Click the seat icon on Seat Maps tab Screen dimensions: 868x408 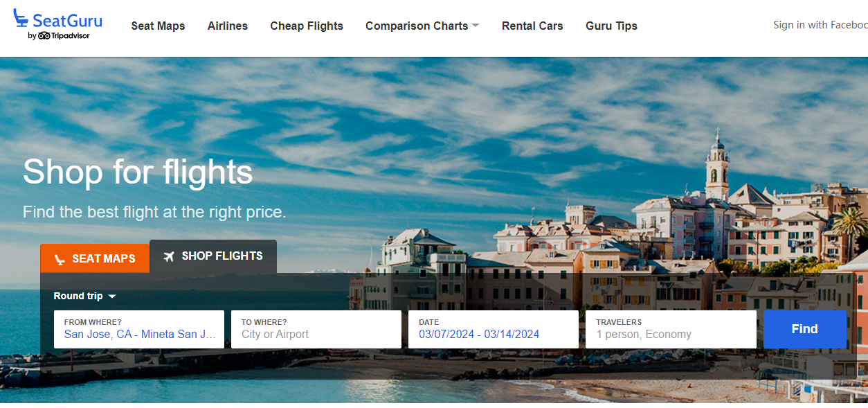60,259
